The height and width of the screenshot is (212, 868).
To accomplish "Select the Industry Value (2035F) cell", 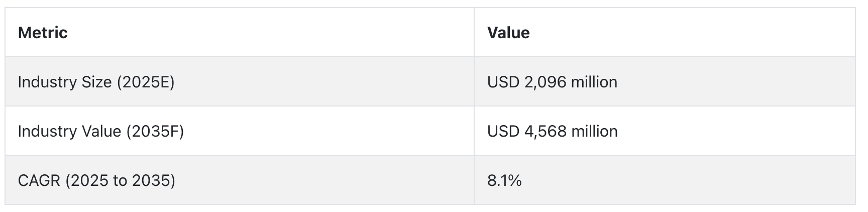I will [x=240, y=131].
